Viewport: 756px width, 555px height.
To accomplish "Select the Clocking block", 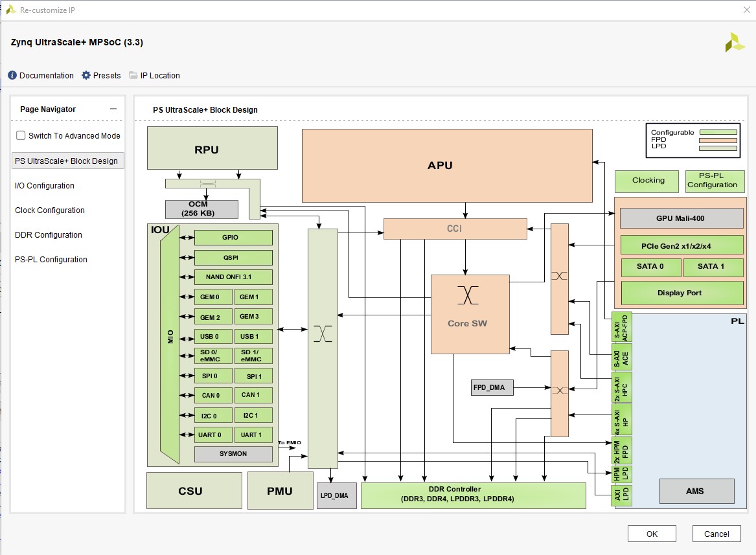I will 646,181.
